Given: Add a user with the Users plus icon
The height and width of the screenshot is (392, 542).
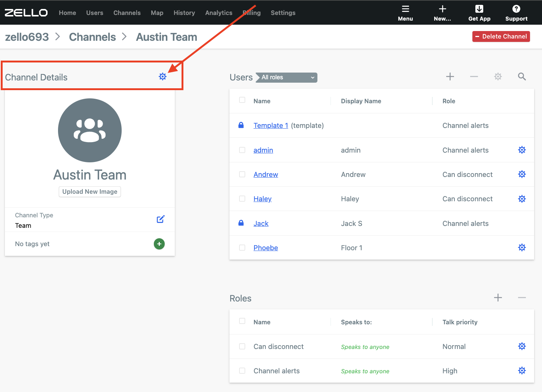Looking at the screenshot, I should pos(450,77).
